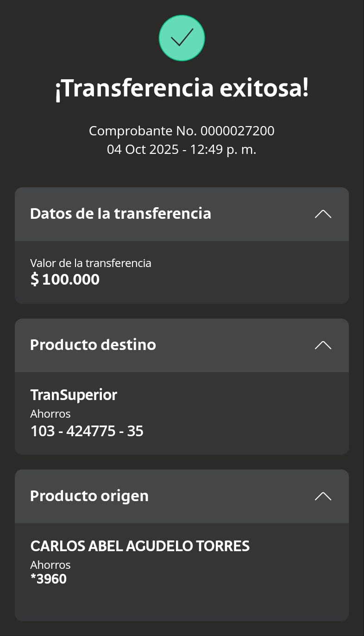Select account number 103 - 424775 - 35

[87, 432]
